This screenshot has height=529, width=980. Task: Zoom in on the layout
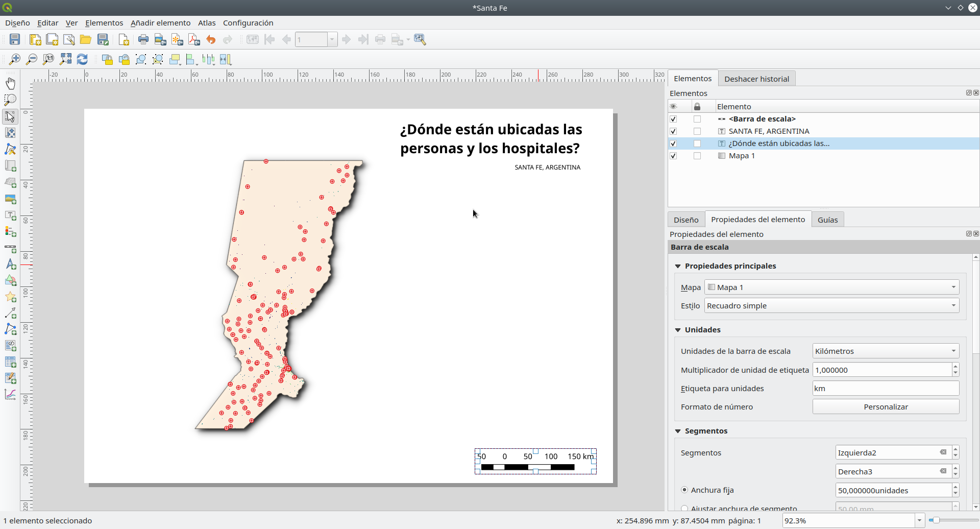[x=15, y=59]
